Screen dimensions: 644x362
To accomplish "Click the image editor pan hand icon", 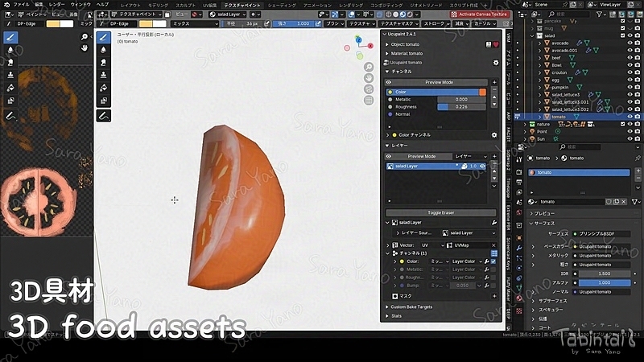I will click(85, 48).
